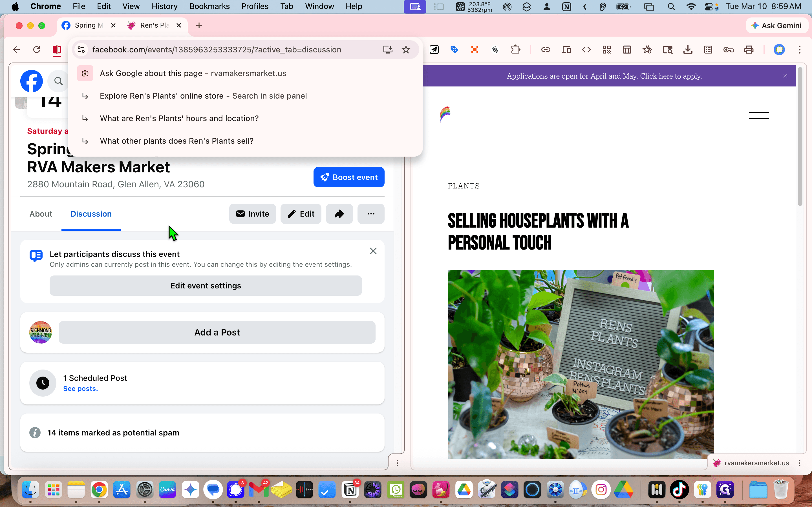Click the printer icon in toolbar

749,50
